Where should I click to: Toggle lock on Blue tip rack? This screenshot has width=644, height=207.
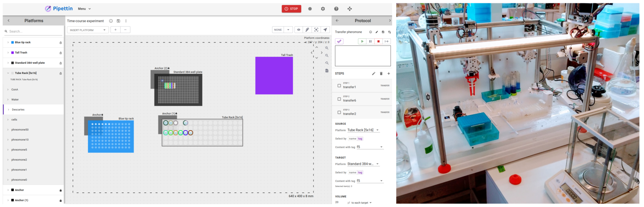pyautogui.click(x=61, y=43)
